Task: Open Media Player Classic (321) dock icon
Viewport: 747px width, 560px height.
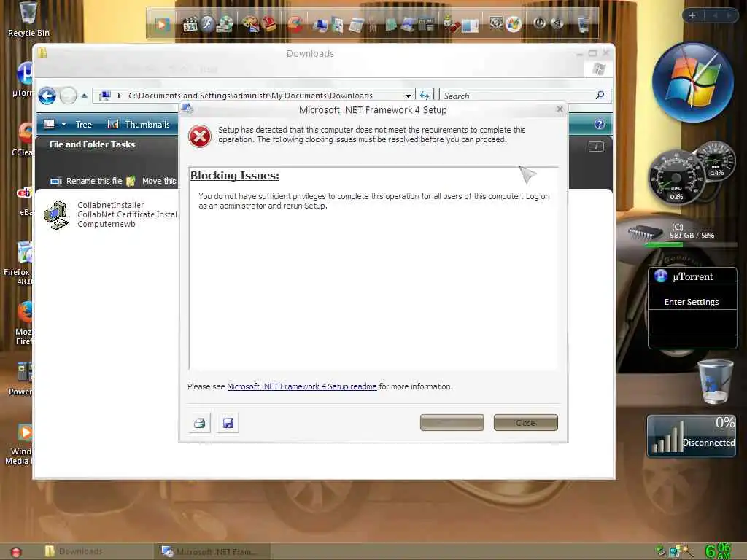Action: [190, 24]
